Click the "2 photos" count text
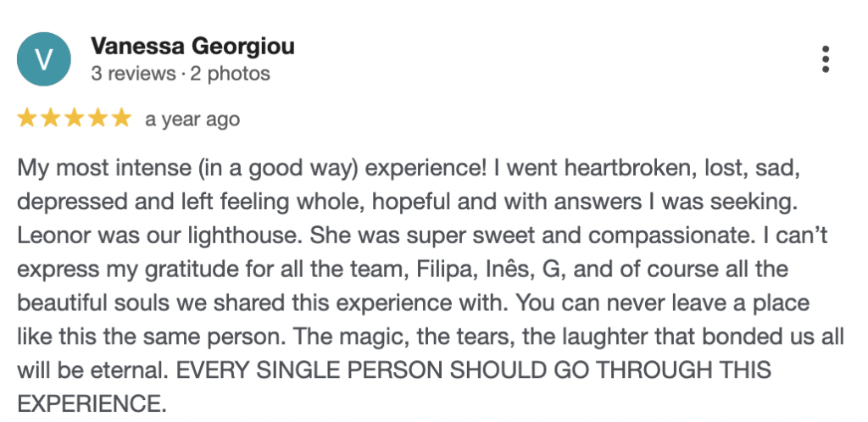The width and height of the screenshot is (868, 422). click(230, 74)
